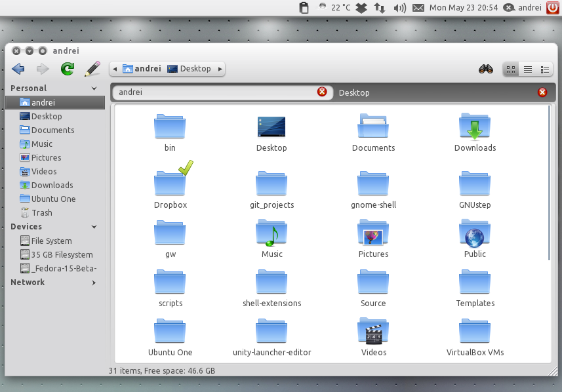This screenshot has height=392, width=562.
Task: Open the Dropbox folder icon
Action: coord(170,183)
